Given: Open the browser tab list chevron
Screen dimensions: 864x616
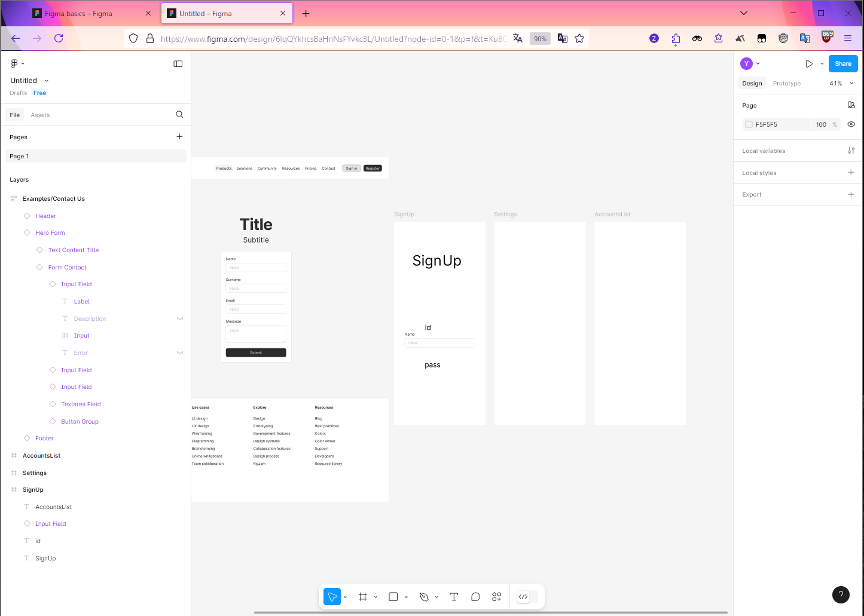Looking at the screenshot, I should [744, 13].
